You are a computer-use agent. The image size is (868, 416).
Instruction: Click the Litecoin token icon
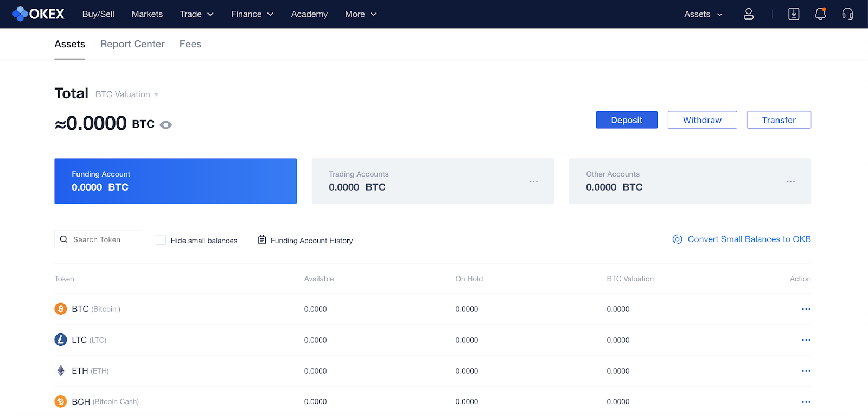click(x=61, y=340)
